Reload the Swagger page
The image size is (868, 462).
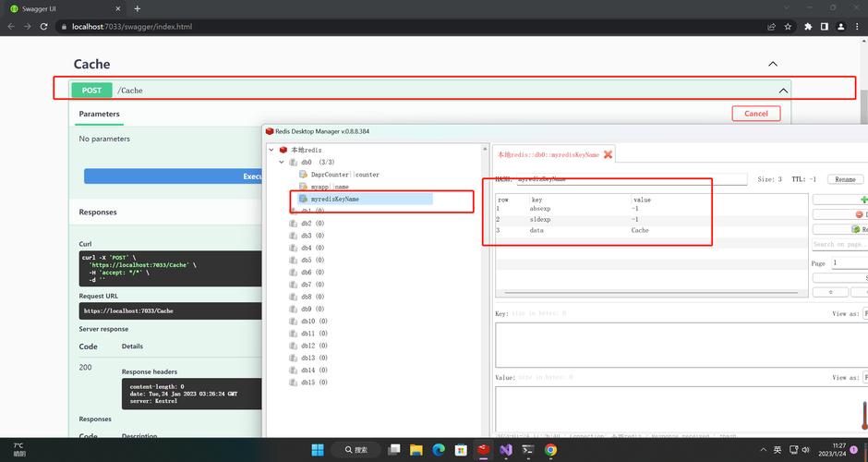[43, 27]
